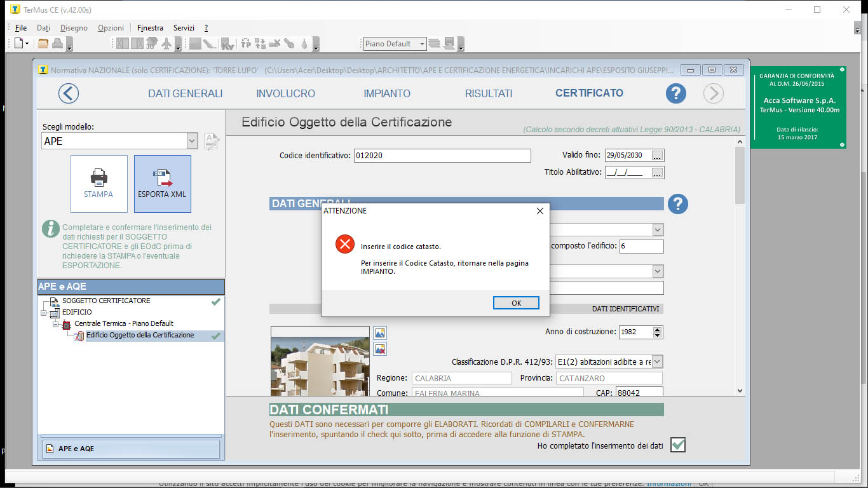This screenshot has height=488, width=868.
Task: Expand Classificazione D.P.R. 412/93 dropdown
Action: coord(657,362)
